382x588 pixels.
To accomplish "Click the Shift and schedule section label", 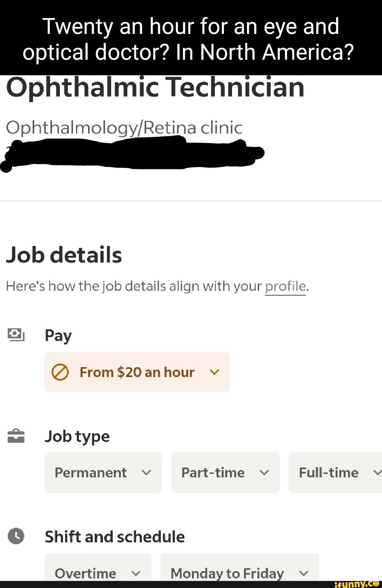I will [115, 536].
